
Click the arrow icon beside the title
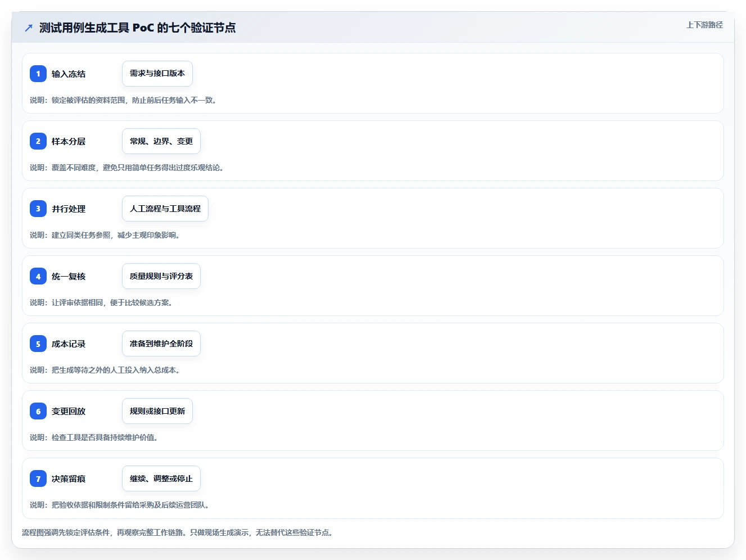click(29, 28)
